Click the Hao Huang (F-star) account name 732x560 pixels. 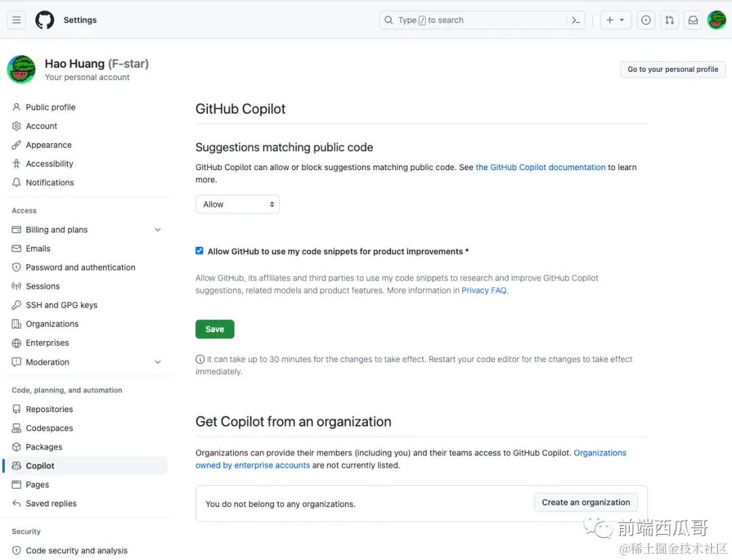[97, 64]
